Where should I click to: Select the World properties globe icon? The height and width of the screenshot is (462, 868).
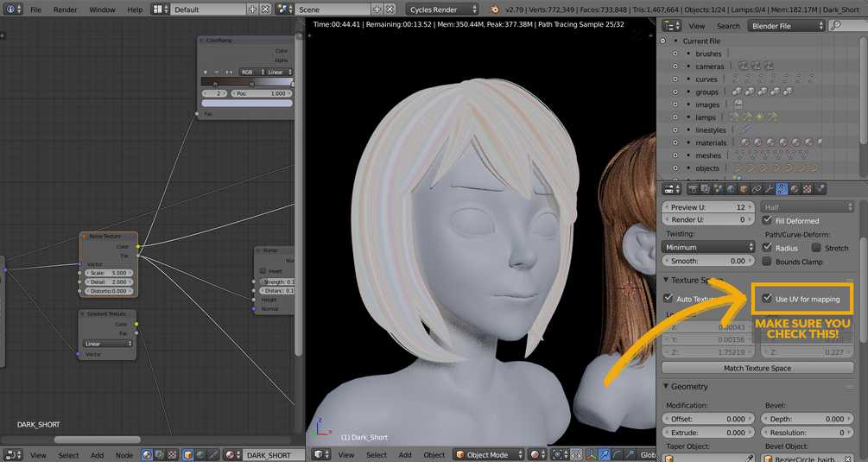731,189
